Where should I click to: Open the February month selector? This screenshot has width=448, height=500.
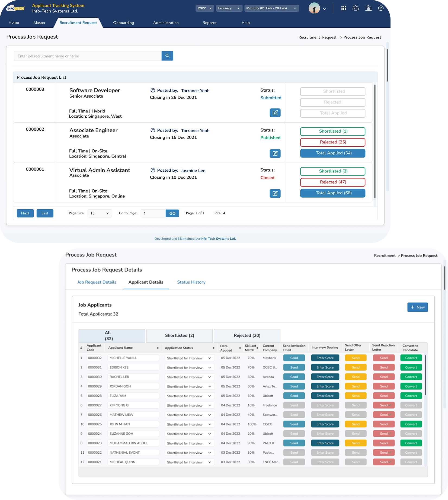point(229,8)
